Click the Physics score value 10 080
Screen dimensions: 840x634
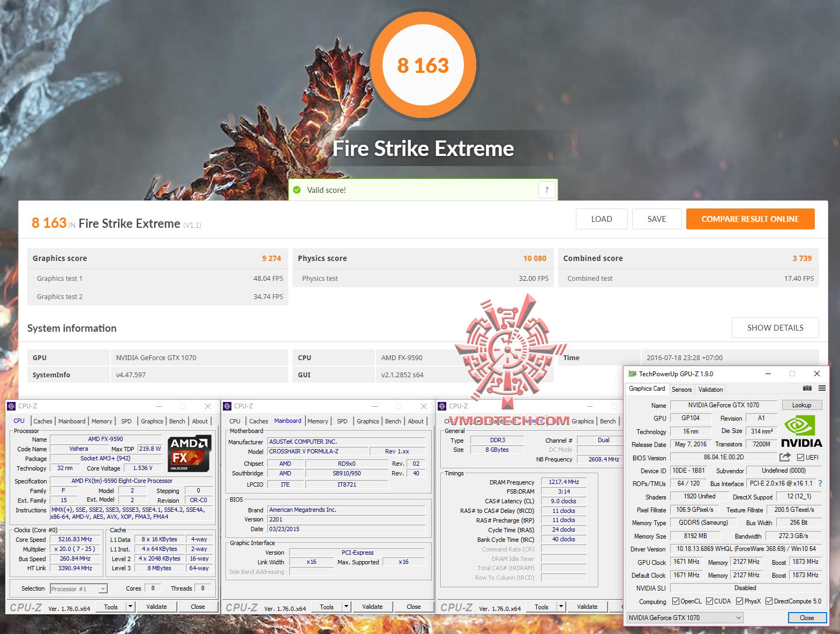click(535, 258)
